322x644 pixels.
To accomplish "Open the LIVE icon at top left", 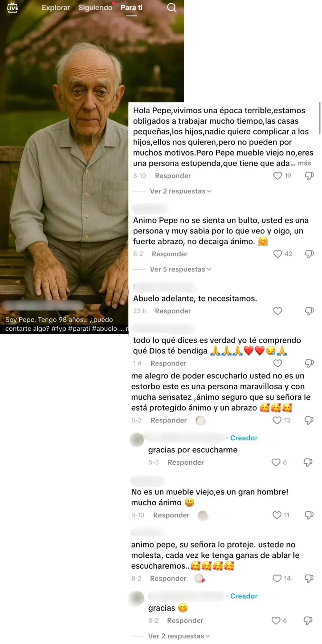I will click(x=13, y=7).
